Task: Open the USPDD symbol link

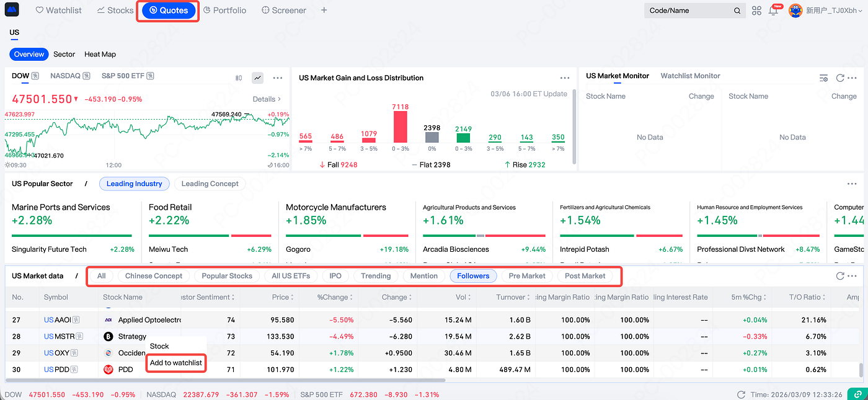Action: [x=58, y=370]
